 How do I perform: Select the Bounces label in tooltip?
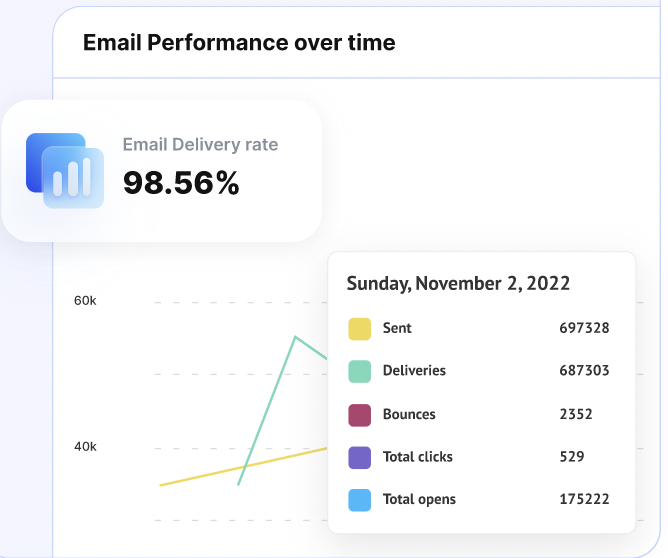tap(409, 414)
